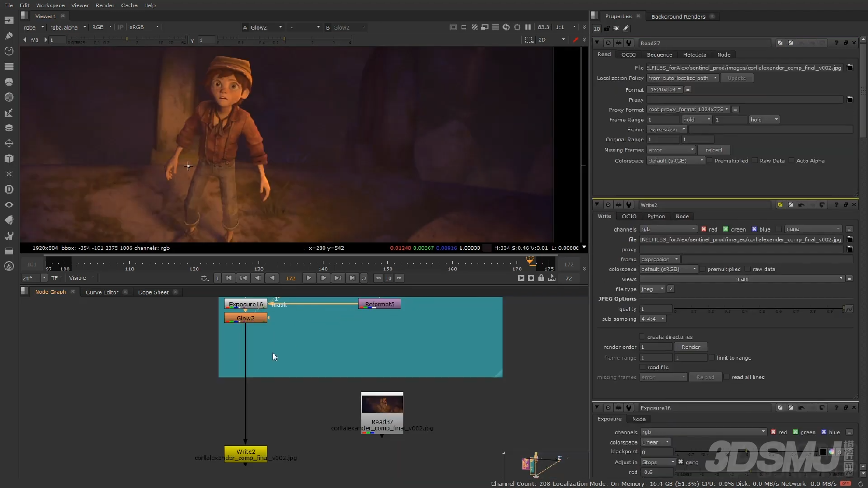Enable Read37 Raw Data checkbox
This screenshot has height=488, width=868.
click(755, 160)
